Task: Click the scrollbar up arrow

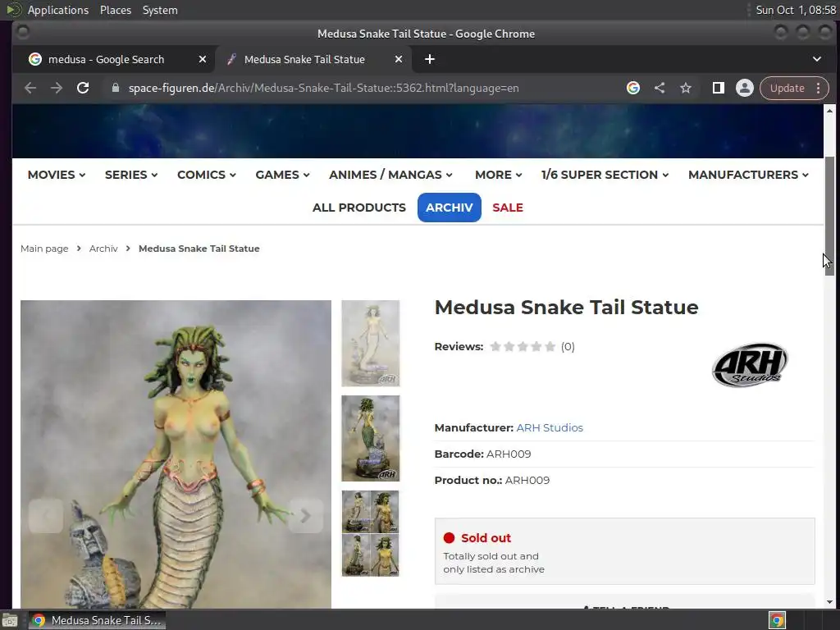Action: (x=829, y=111)
